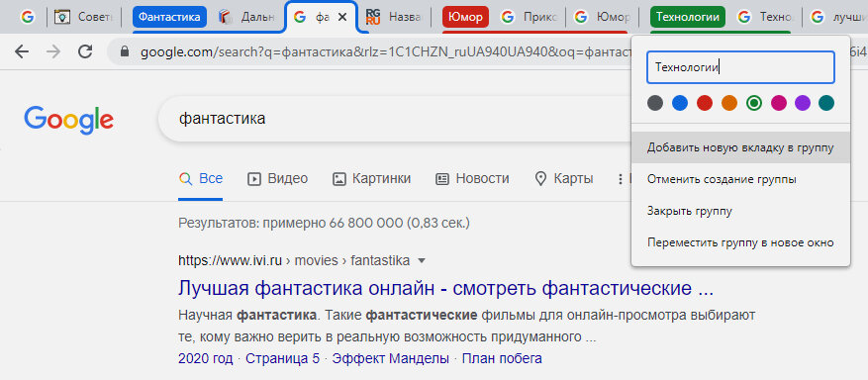Reload the page with the refresh icon
This screenshot has height=380, width=868.
click(85, 51)
